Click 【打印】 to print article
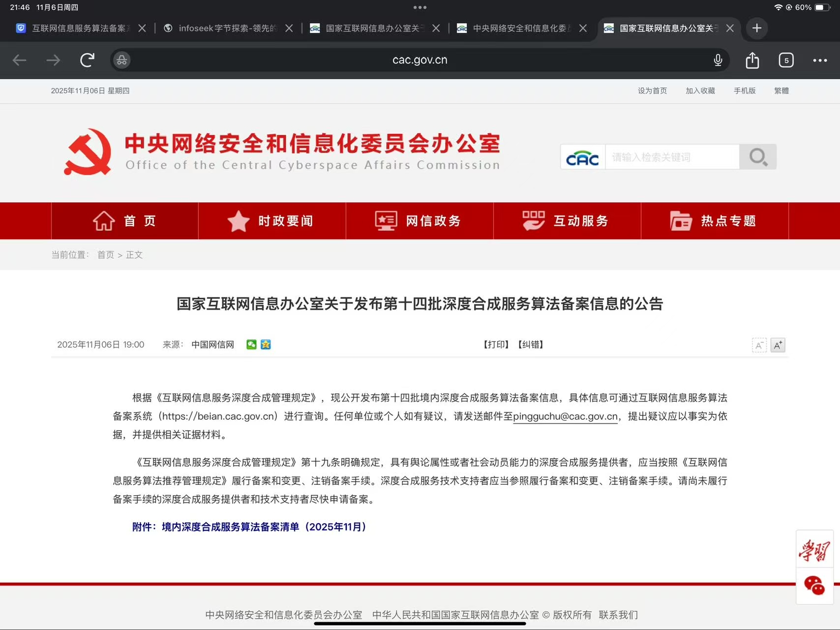 (x=496, y=345)
